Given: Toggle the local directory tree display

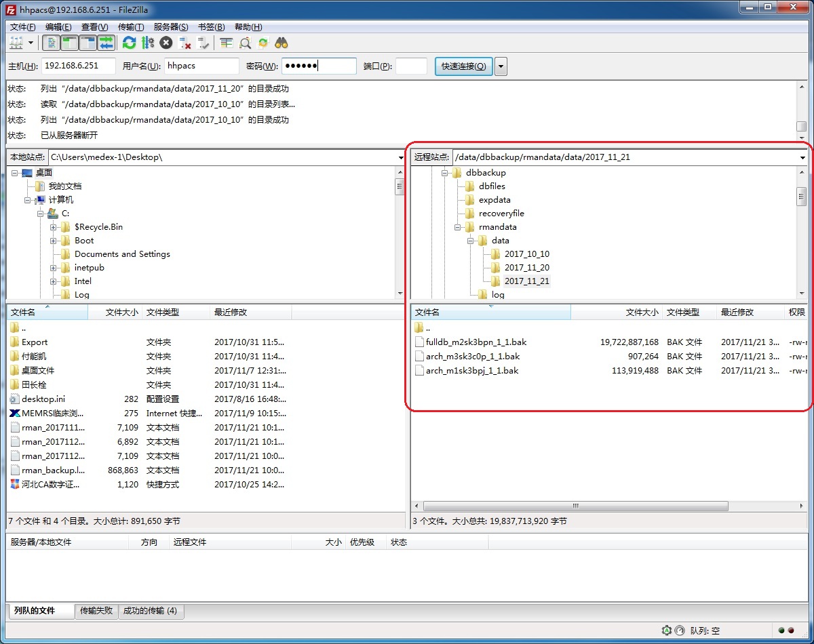Looking at the screenshot, I should click(x=69, y=43).
